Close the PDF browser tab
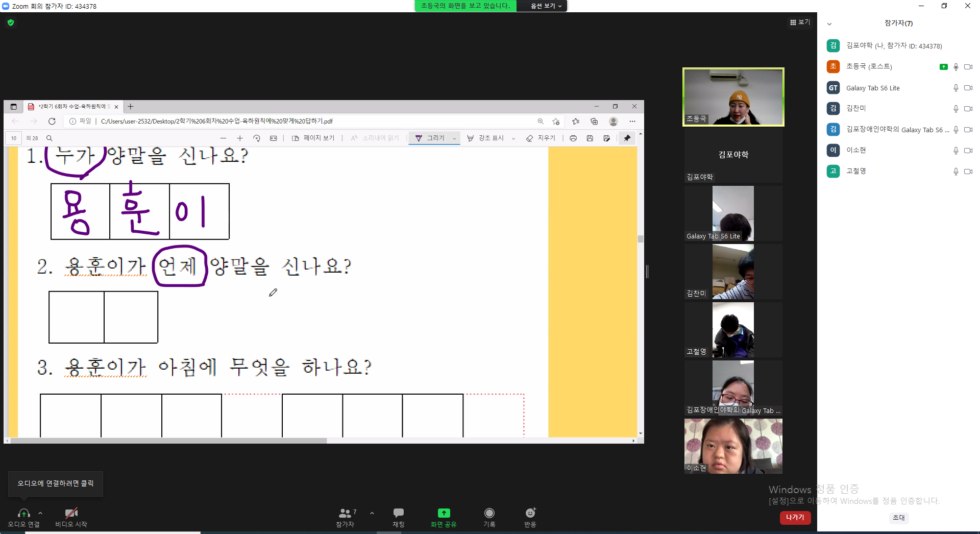 (116, 107)
